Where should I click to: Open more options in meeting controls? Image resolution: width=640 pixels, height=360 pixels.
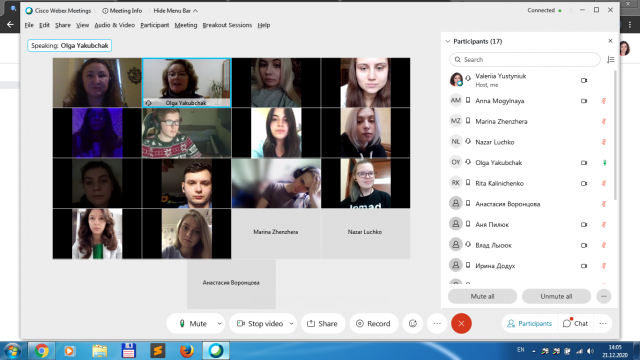point(437,324)
